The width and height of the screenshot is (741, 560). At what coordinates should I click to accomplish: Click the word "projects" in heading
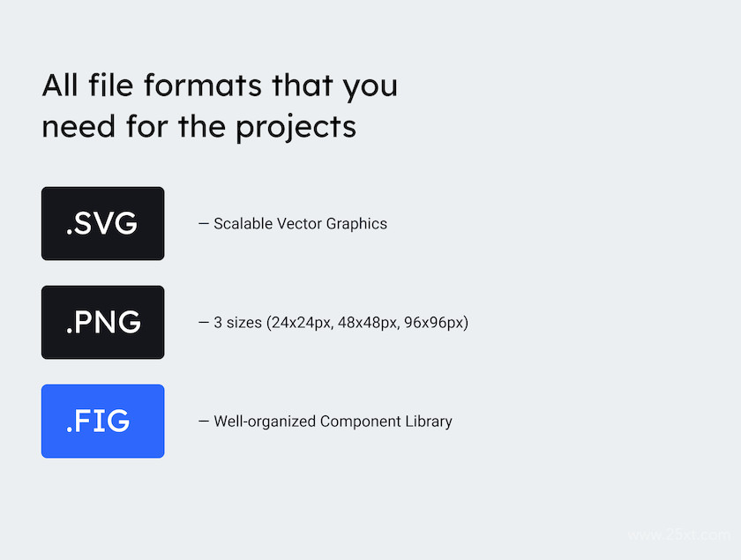point(296,128)
